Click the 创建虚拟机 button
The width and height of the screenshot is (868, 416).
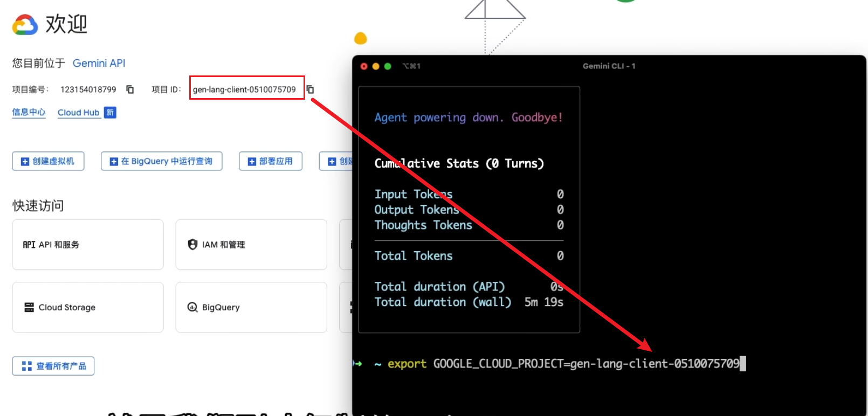(x=48, y=161)
